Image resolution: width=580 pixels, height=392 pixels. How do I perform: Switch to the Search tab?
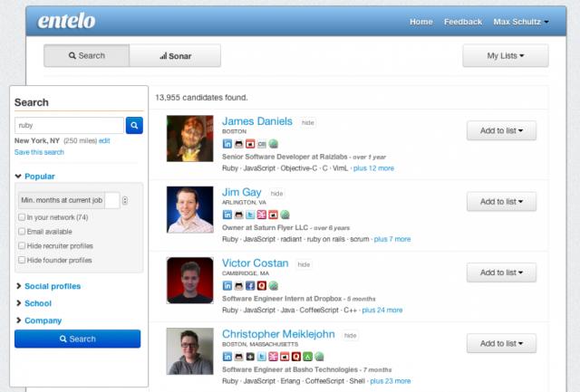pyautogui.click(x=87, y=56)
